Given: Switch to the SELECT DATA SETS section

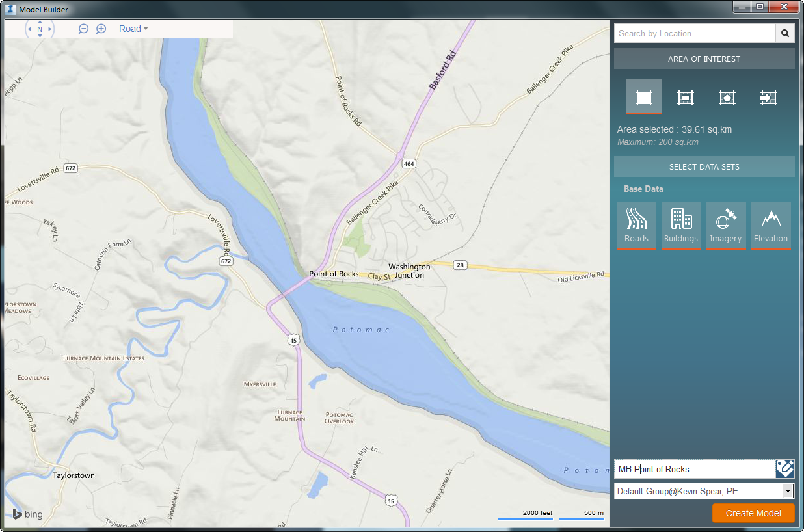Looking at the screenshot, I should (704, 166).
